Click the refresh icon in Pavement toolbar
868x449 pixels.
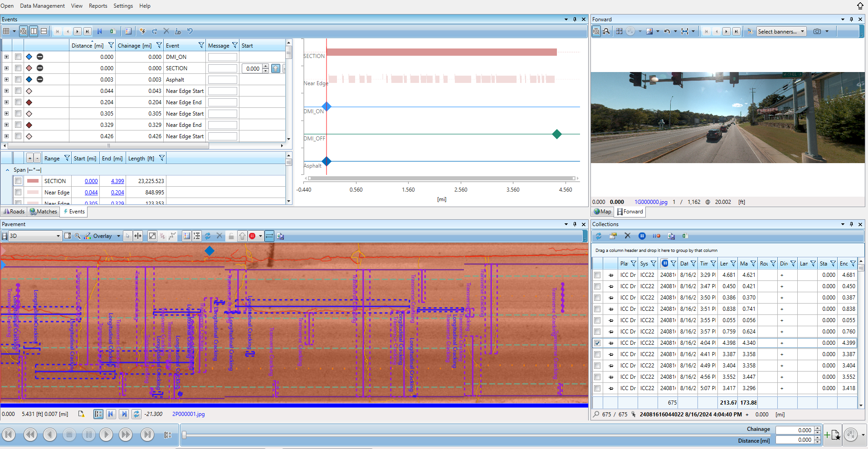click(208, 236)
